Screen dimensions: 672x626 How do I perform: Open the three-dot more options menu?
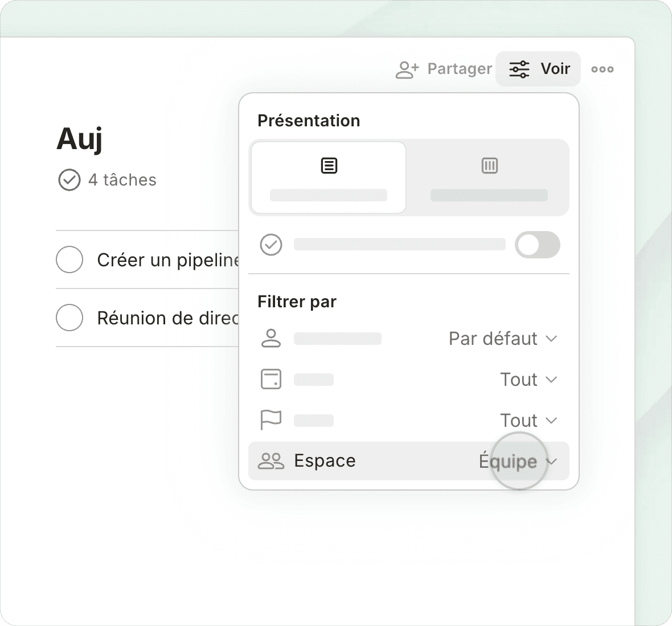click(x=602, y=69)
